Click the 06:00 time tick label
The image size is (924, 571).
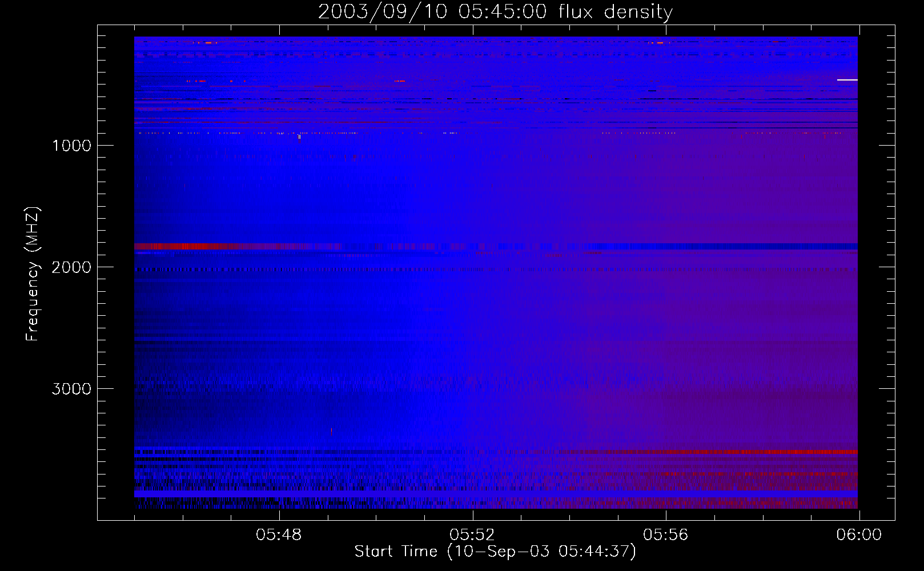[859, 535]
